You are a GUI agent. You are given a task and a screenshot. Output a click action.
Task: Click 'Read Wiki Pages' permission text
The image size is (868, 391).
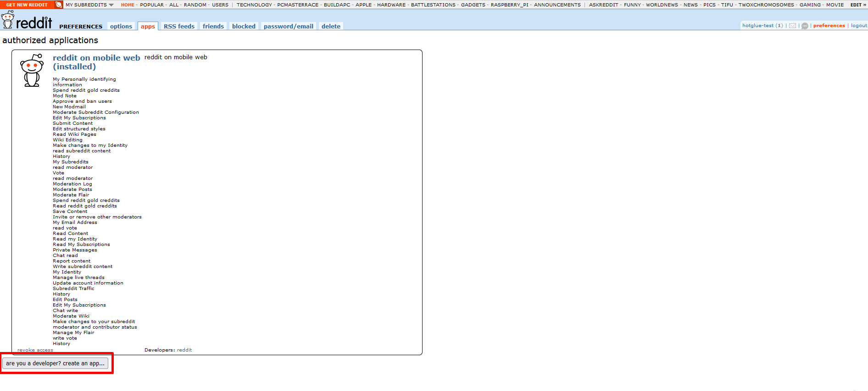tap(74, 134)
